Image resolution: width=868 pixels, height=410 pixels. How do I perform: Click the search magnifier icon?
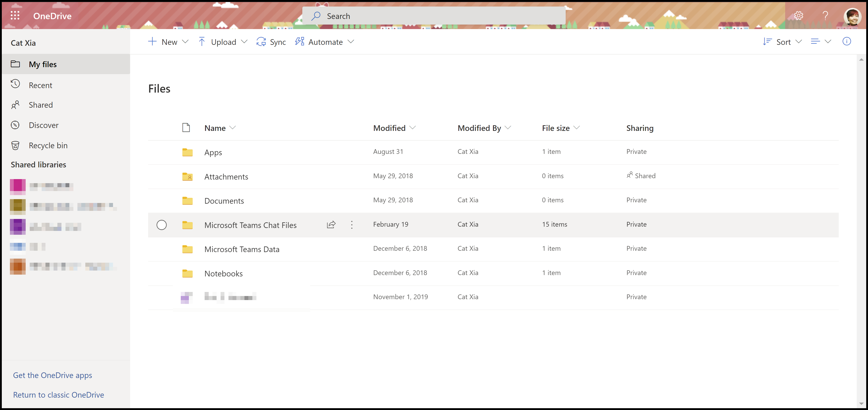(316, 16)
